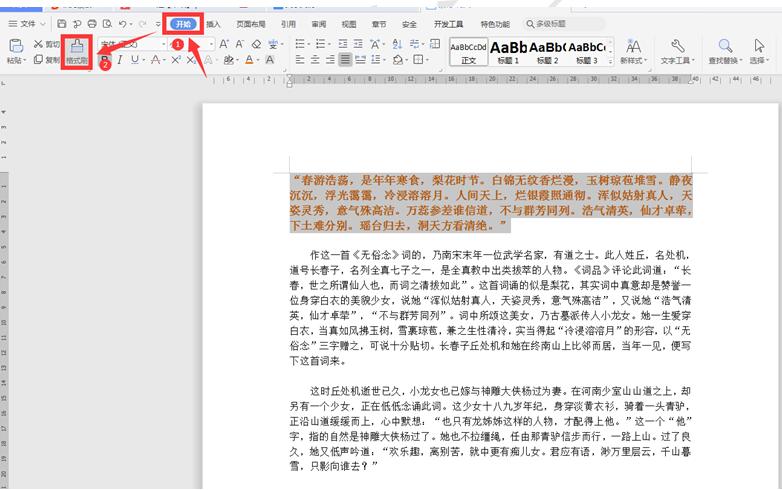This screenshot has height=490, width=782.
Task: Toggle superscript formatting
Action: [x=176, y=60]
